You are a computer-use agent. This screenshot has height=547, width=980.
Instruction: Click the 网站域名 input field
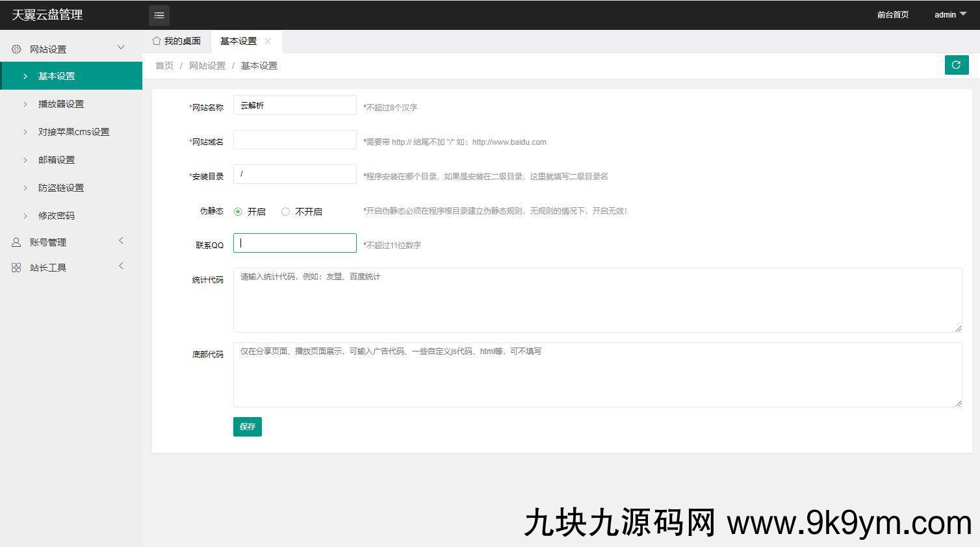(x=294, y=140)
